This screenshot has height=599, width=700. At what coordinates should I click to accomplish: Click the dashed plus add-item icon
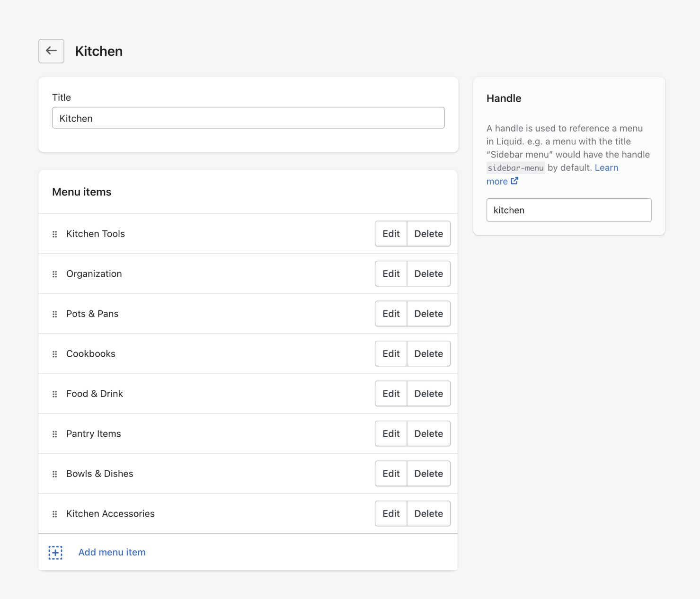coord(55,553)
